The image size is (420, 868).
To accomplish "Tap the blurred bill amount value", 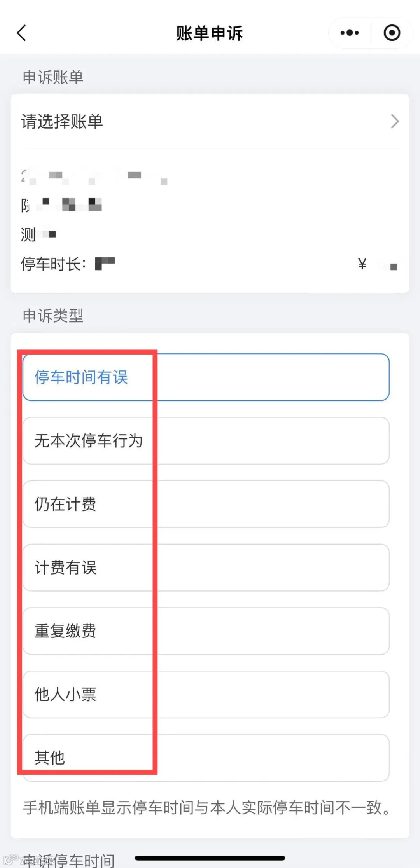I will click(383, 264).
